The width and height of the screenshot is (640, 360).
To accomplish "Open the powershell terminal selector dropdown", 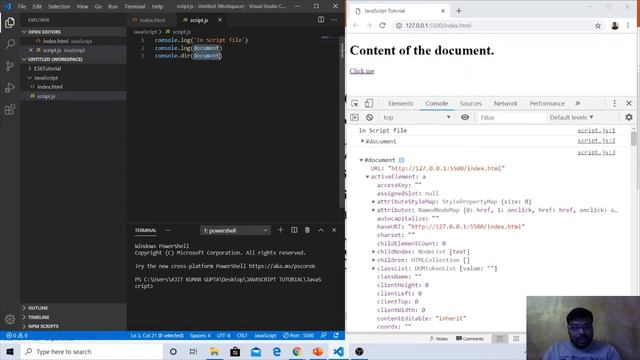I will (235, 231).
